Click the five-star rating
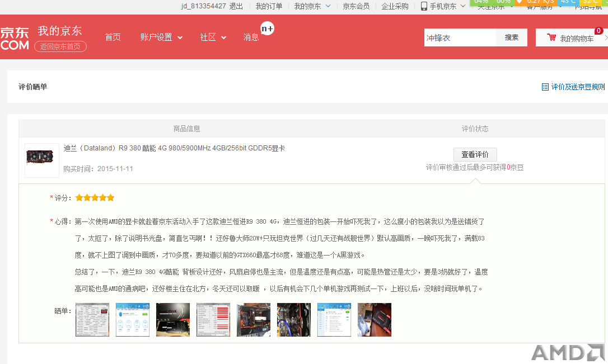Image resolution: width=608 pixels, height=364 pixels. pyautogui.click(x=95, y=198)
